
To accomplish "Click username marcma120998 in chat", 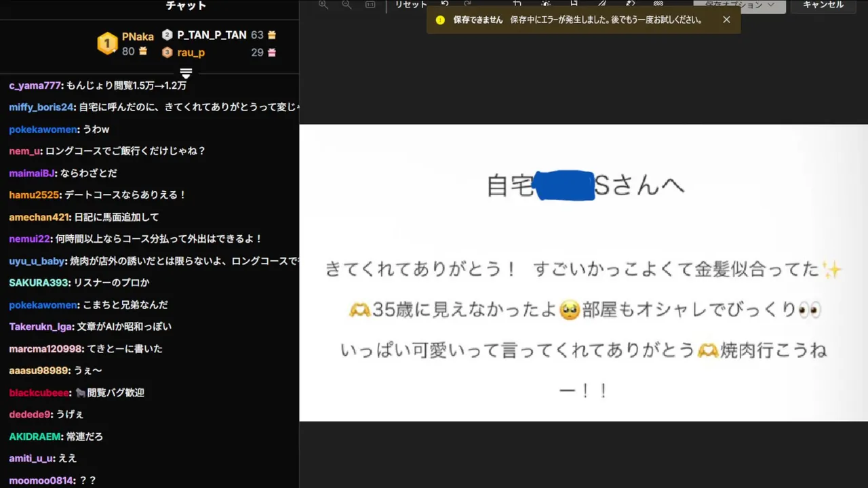I will coord(45,348).
